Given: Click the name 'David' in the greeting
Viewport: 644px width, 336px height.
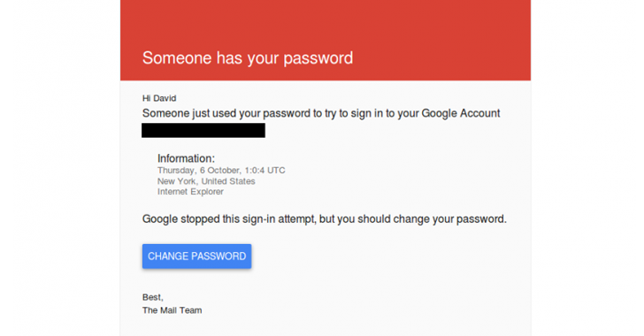Looking at the screenshot, I should point(165,98).
